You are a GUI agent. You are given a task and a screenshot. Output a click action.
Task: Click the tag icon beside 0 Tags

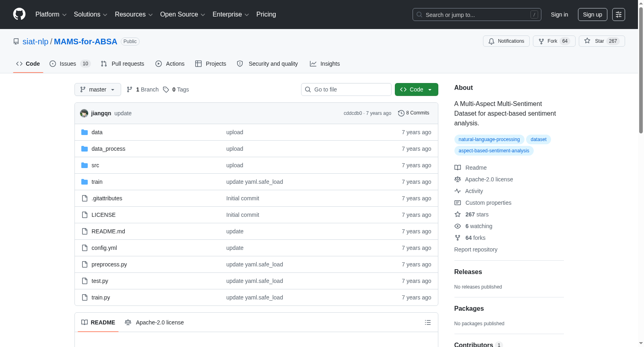[166, 89]
